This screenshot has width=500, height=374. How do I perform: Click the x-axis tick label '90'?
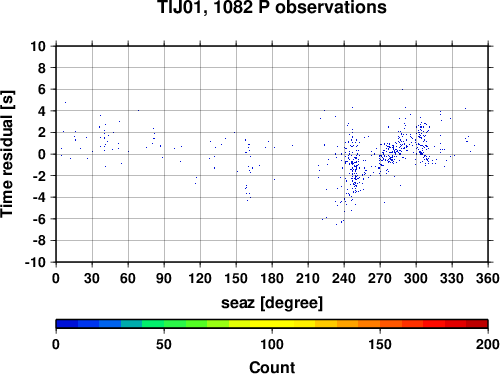(x=164, y=278)
